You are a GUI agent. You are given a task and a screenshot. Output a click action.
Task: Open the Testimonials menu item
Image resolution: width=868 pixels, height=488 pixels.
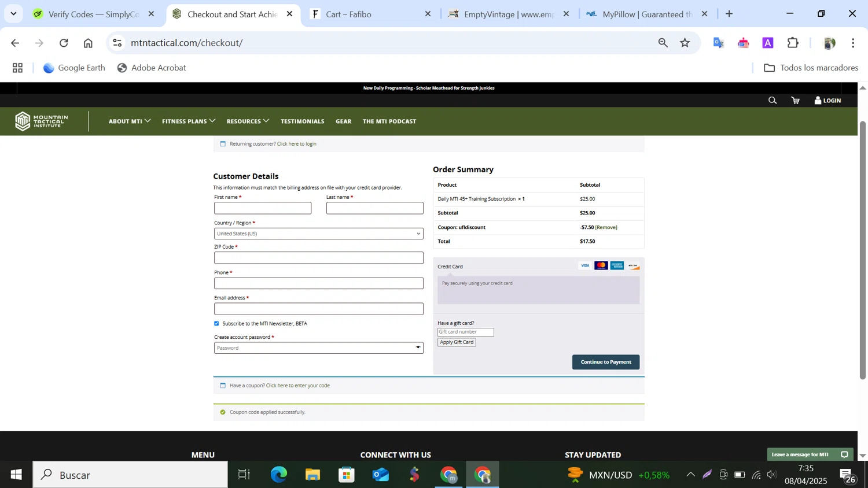[302, 121]
